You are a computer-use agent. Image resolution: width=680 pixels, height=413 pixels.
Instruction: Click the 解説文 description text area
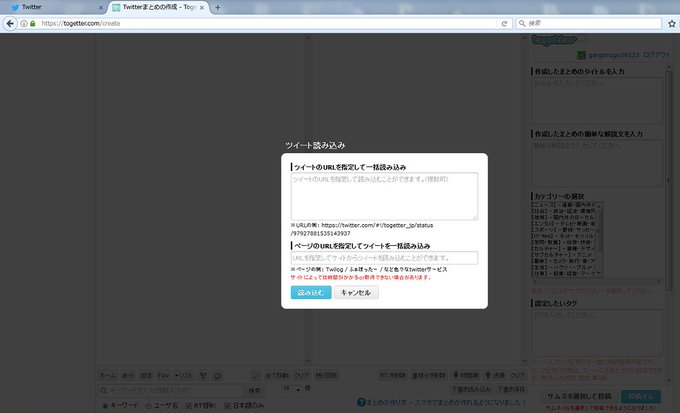tap(598, 164)
